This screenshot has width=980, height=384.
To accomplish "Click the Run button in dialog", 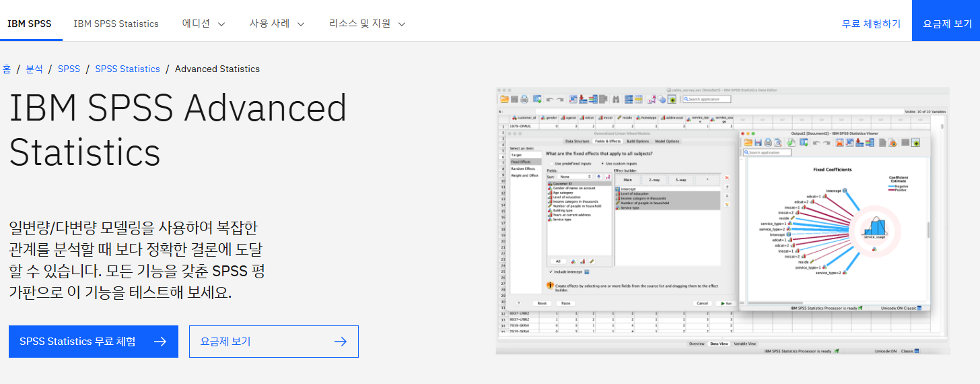I will coord(726,303).
